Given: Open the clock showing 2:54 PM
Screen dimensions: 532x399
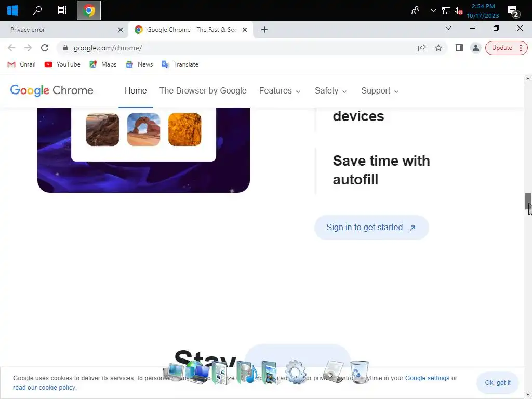Looking at the screenshot, I should pos(483,11).
